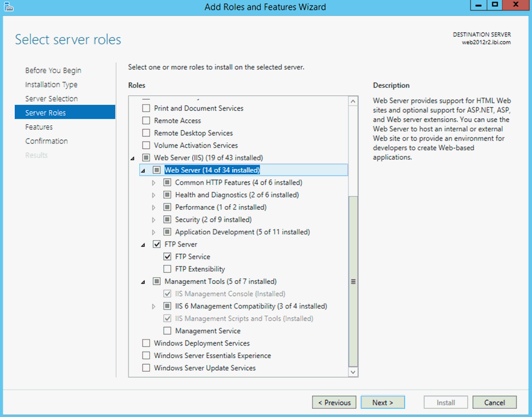Check Windows Server Essentials Experience role
The image size is (532, 417).
pos(146,355)
